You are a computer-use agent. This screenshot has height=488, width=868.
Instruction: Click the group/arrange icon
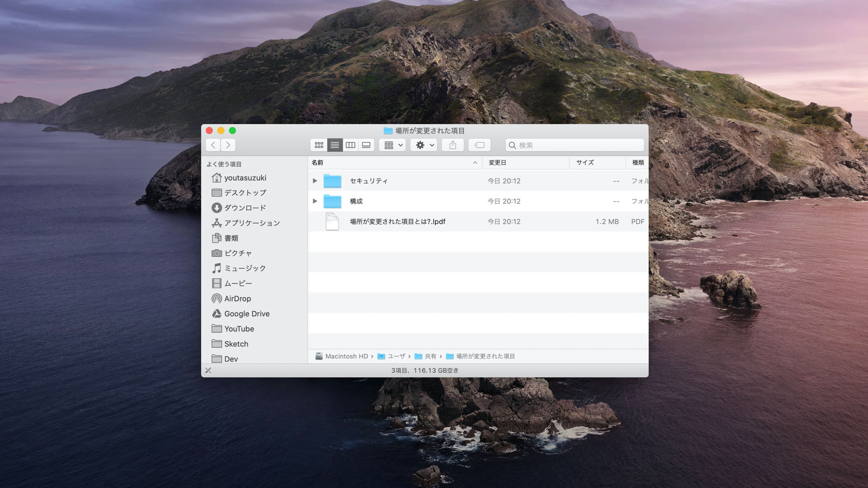(x=393, y=145)
